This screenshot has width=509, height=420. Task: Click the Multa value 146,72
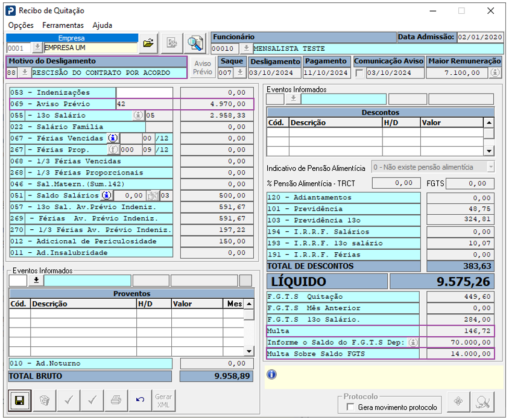point(461,331)
